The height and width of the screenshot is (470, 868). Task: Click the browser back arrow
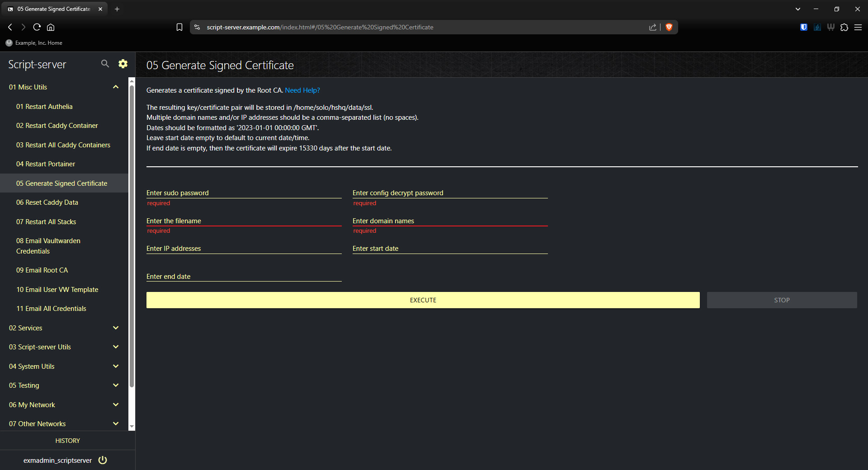(x=10, y=27)
